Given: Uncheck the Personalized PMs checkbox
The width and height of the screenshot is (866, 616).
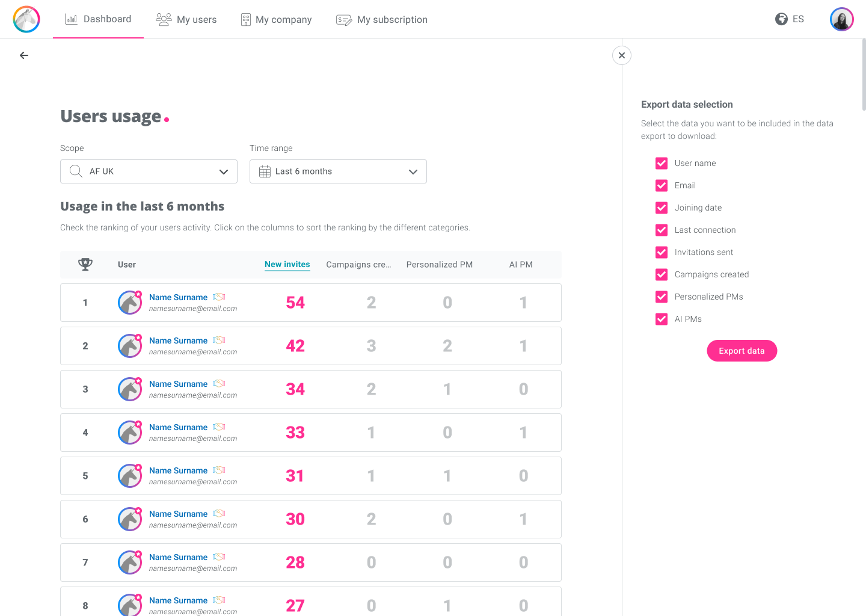Looking at the screenshot, I should (x=662, y=297).
